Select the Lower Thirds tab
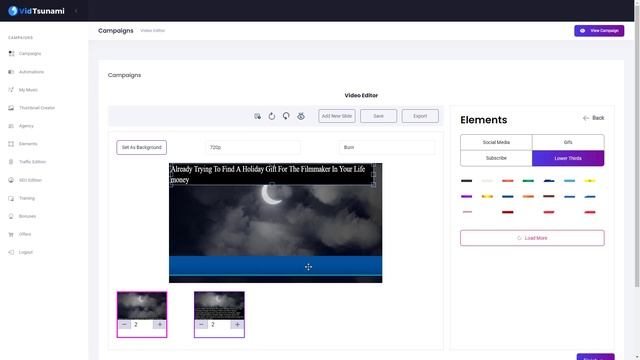Screen dimensions: 640x360 (568, 158)
